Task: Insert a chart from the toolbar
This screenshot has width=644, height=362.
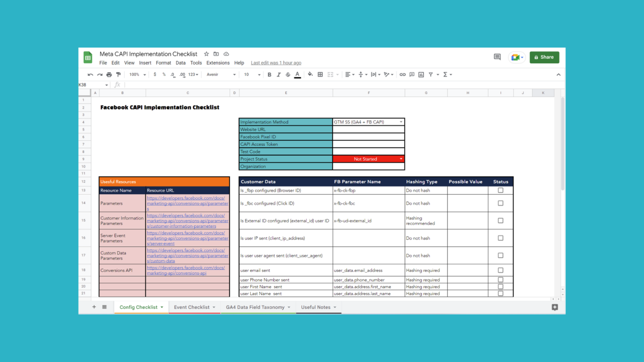Action: [421, 74]
